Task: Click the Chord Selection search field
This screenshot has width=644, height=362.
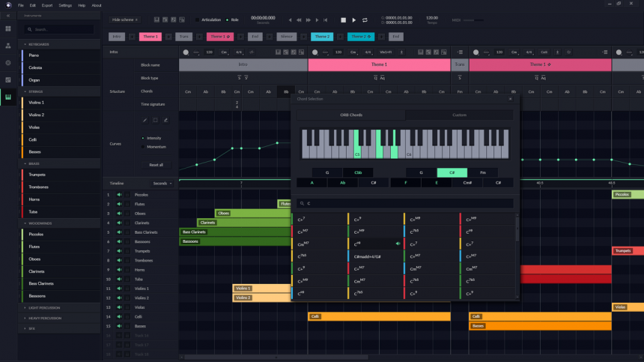Action: click(x=405, y=203)
